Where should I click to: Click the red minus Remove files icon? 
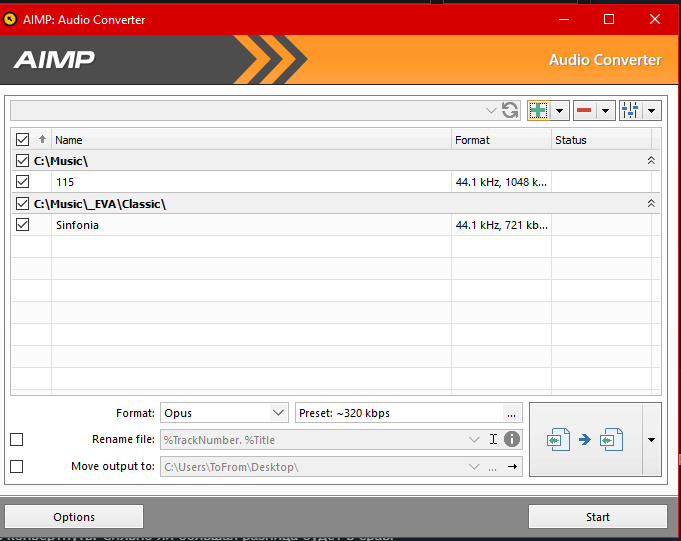585,110
